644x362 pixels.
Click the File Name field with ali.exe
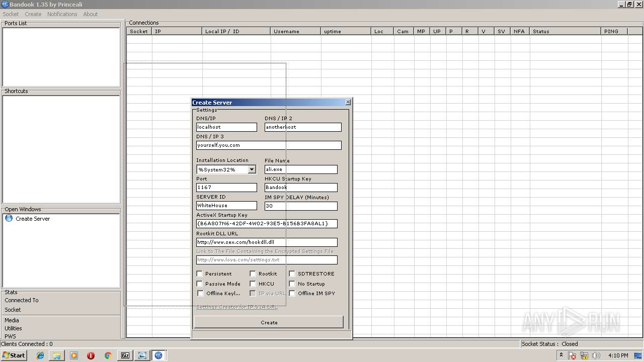(301, 169)
